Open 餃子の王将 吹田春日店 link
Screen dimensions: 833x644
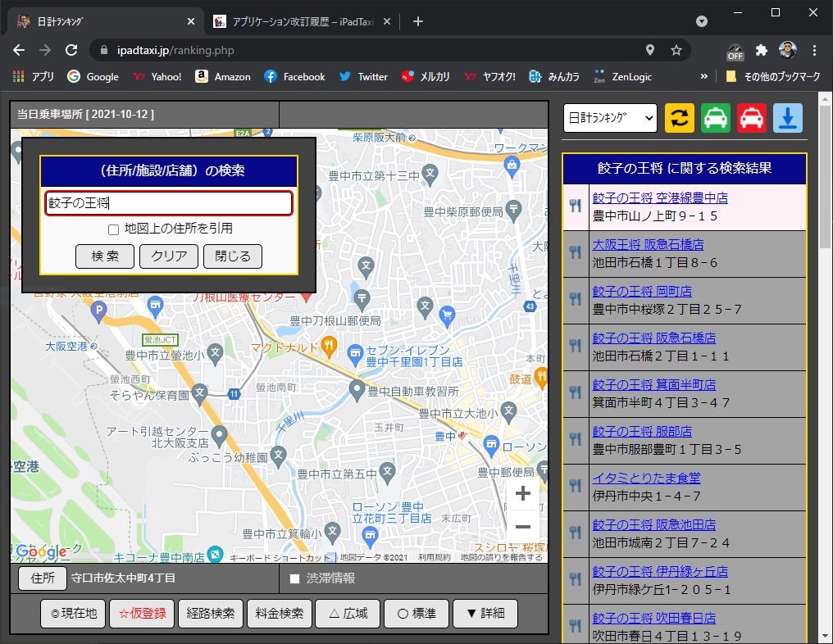(x=654, y=619)
